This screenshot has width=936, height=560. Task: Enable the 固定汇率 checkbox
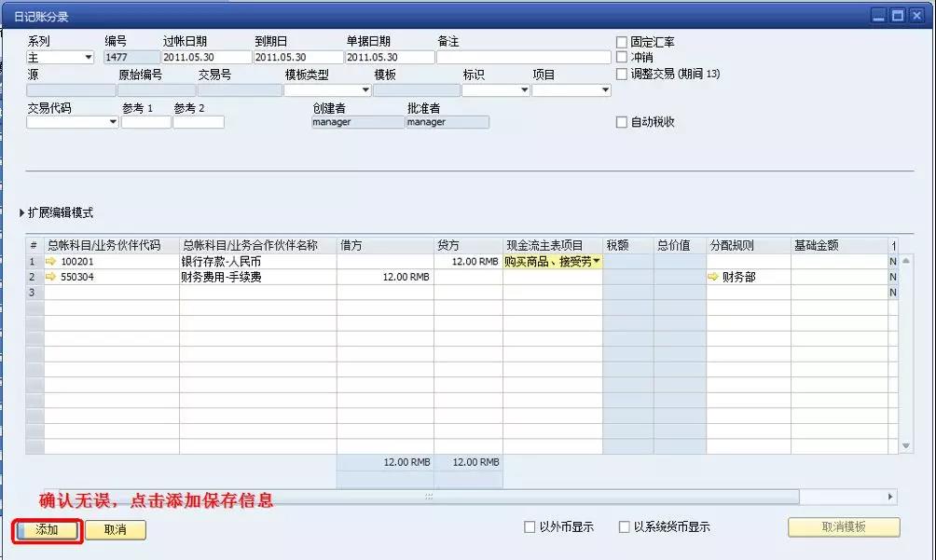621,41
